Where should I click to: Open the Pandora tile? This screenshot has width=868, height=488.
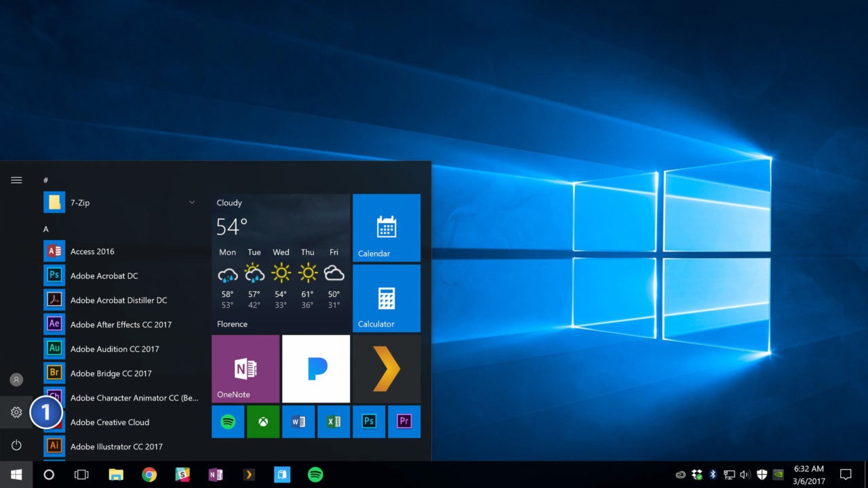(316, 369)
